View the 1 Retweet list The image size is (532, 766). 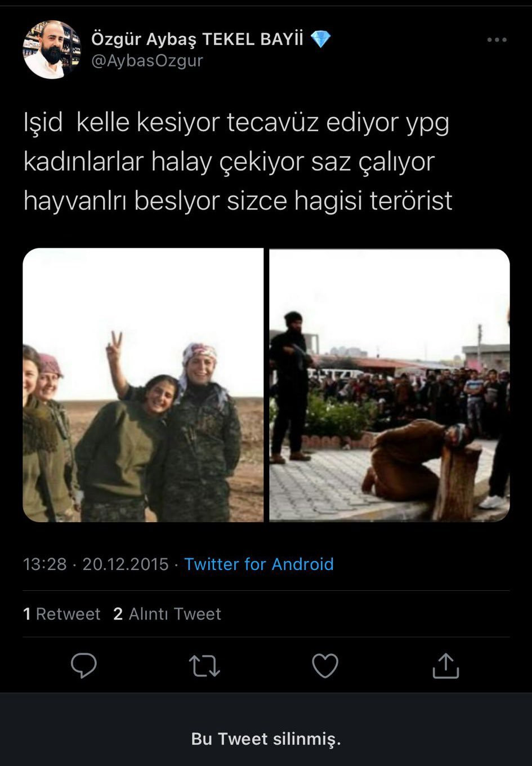(62, 613)
